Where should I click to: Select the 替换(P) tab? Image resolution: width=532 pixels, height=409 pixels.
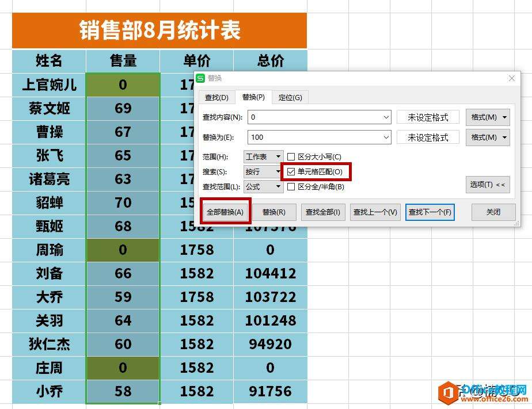(253, 97)
